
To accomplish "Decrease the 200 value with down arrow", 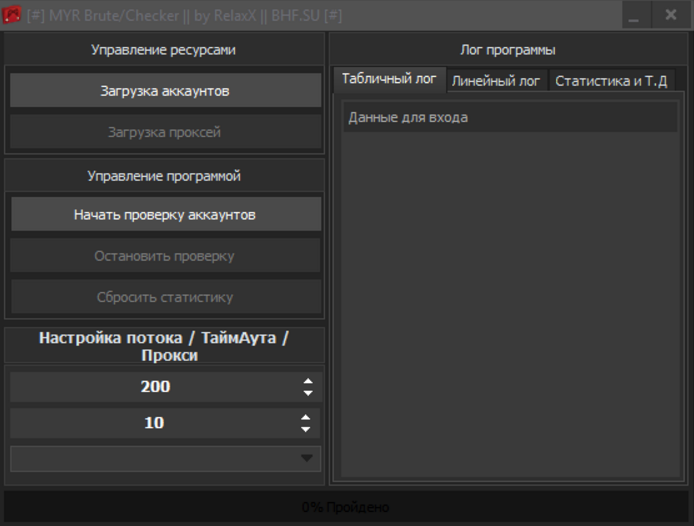I will (x=307, y=393).
